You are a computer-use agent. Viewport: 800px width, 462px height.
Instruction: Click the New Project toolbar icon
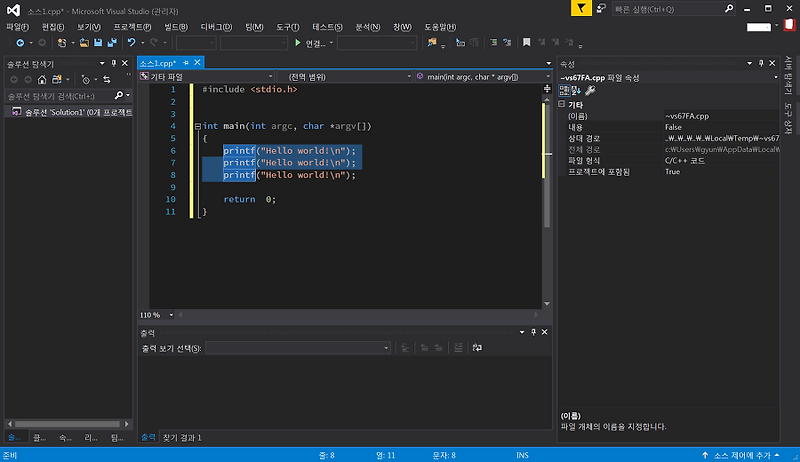pyautogui.click(x=62, y=43)
